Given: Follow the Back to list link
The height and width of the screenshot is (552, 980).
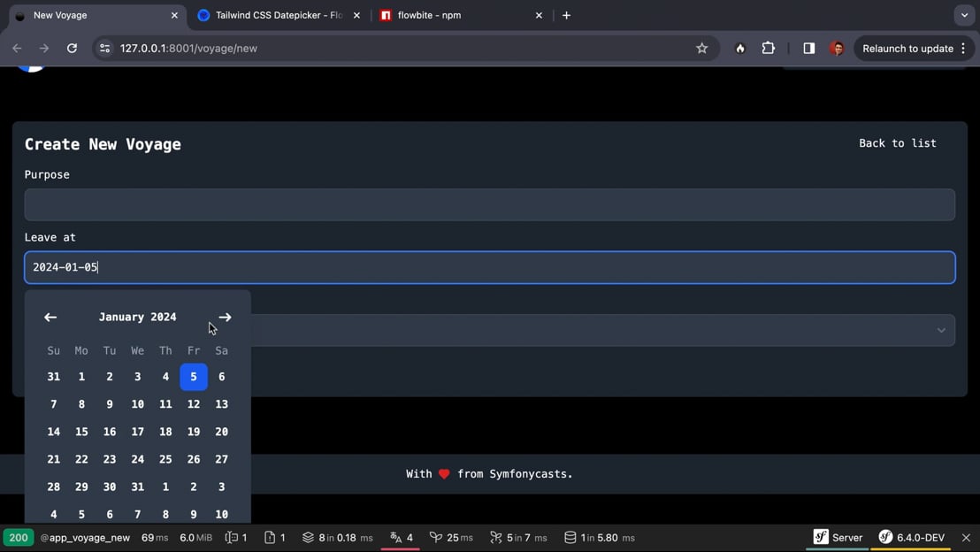Looking at the screenshot, I should click(898, 143).
